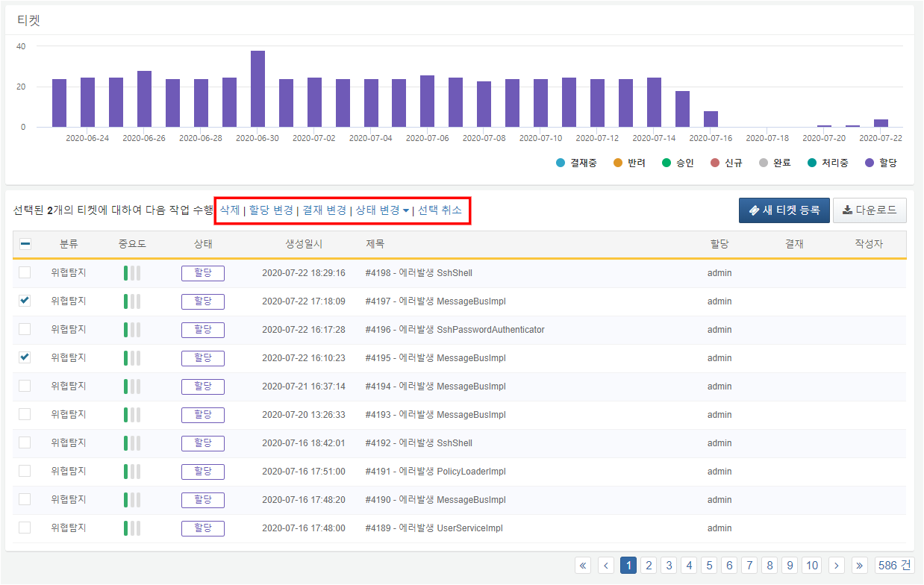Check the box for ticket #4192

coord(25,442)
